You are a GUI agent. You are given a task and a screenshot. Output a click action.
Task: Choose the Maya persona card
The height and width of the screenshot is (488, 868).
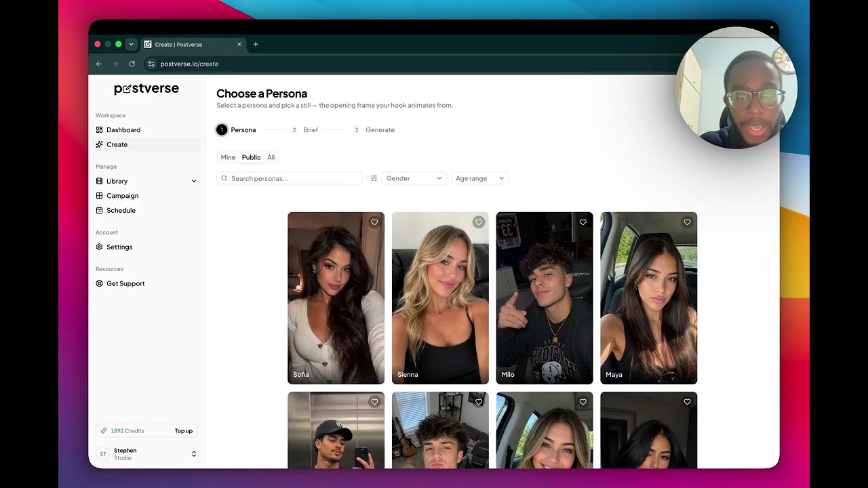coord(649,298)
